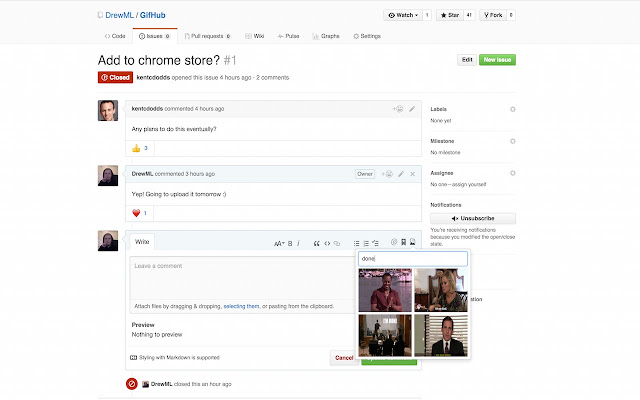Switch to the Pull requests tab
640x400 pixels.
(208, 36)
